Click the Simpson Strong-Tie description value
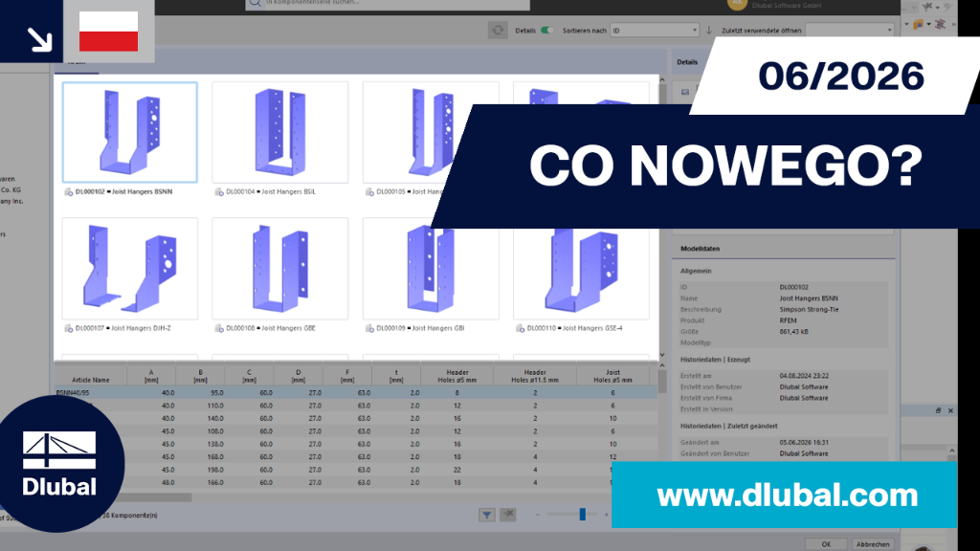980x551 pixels. tap(809, 310)
